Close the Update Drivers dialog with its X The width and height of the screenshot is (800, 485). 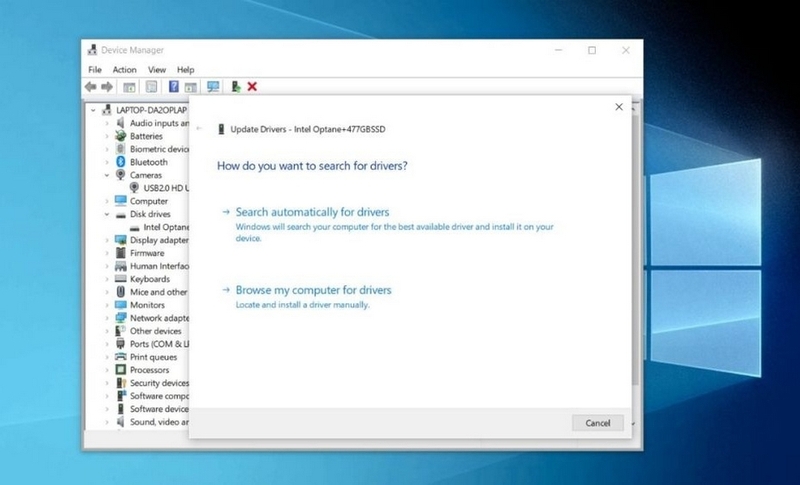coord(619,107)
